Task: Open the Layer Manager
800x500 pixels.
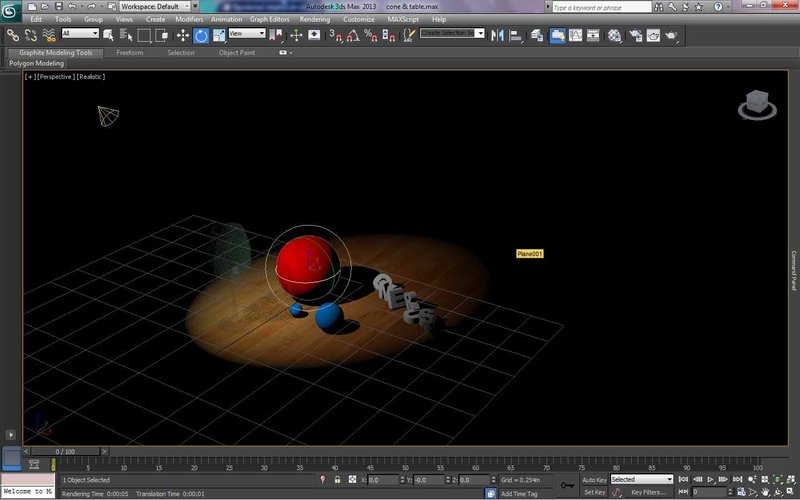Action: (x=536, y=35)
